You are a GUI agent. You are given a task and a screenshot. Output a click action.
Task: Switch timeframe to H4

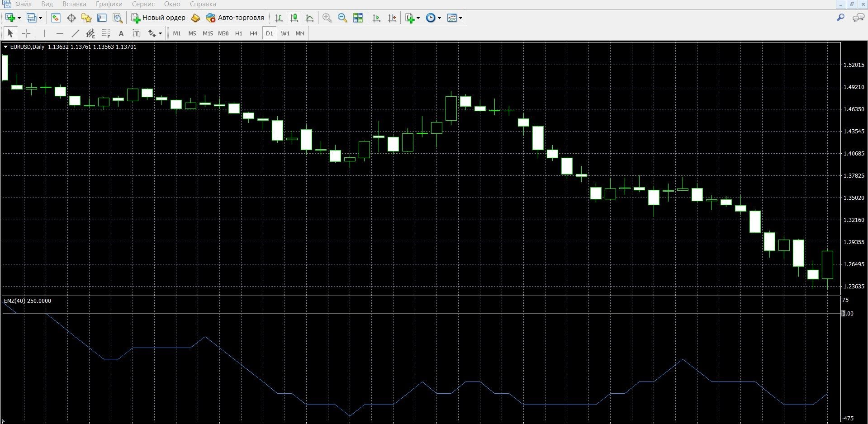[254, 33]
